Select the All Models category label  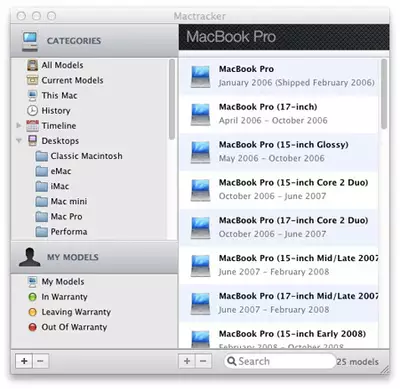point(62,65)
